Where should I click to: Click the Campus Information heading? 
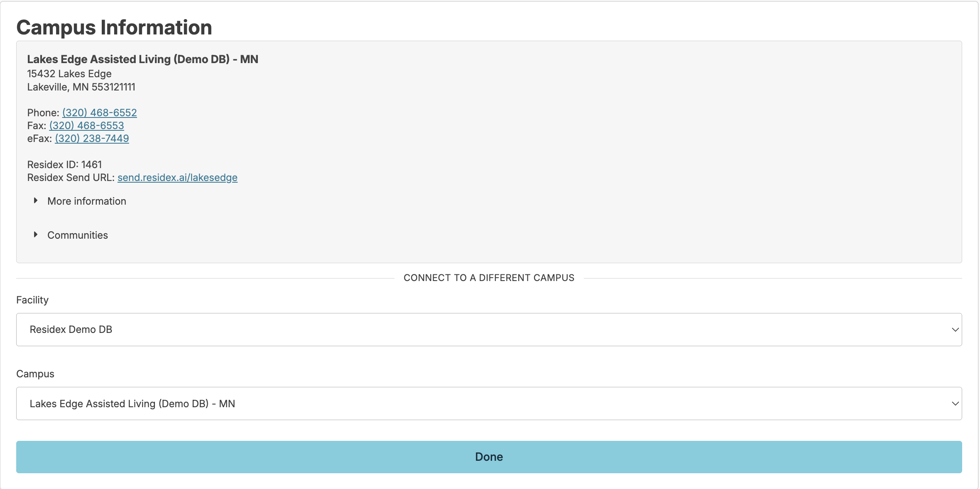tap(114, 27)
